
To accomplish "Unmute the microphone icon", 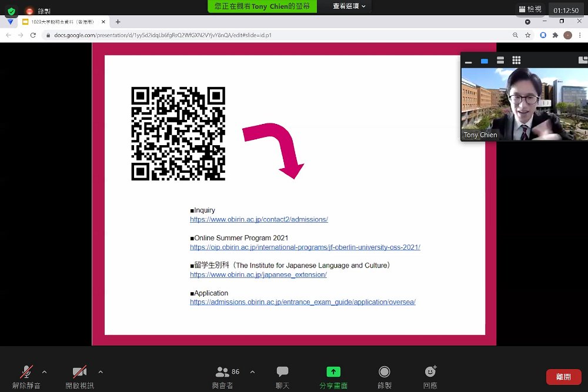I will (x=26, y=372).
